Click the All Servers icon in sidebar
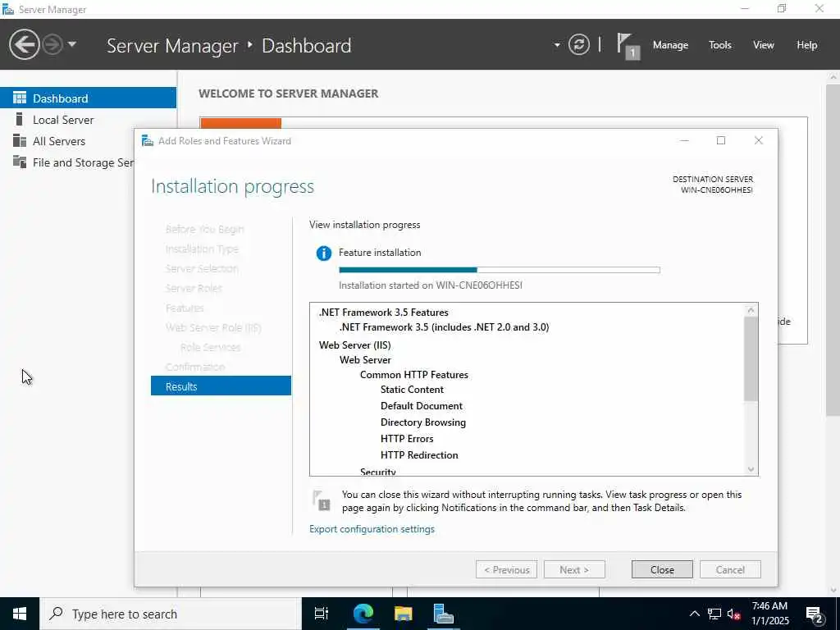 tap(20, 140)
